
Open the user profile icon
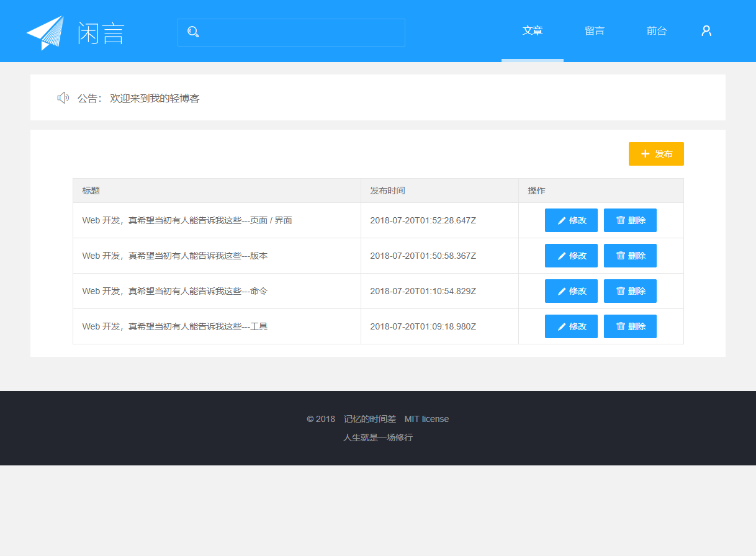tap(706, 30)
